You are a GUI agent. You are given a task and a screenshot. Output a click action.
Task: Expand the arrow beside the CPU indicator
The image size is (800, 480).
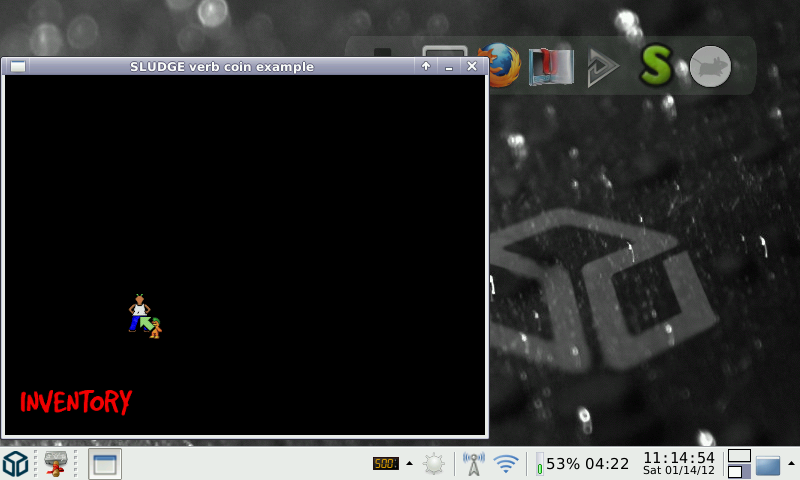[409, 464]
